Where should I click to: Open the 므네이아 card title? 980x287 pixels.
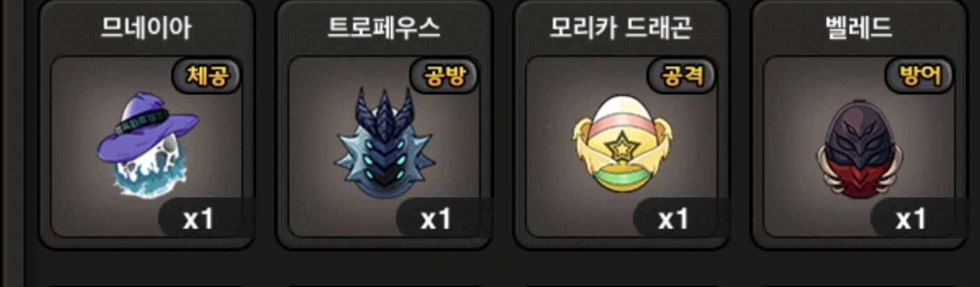[147, 28]
